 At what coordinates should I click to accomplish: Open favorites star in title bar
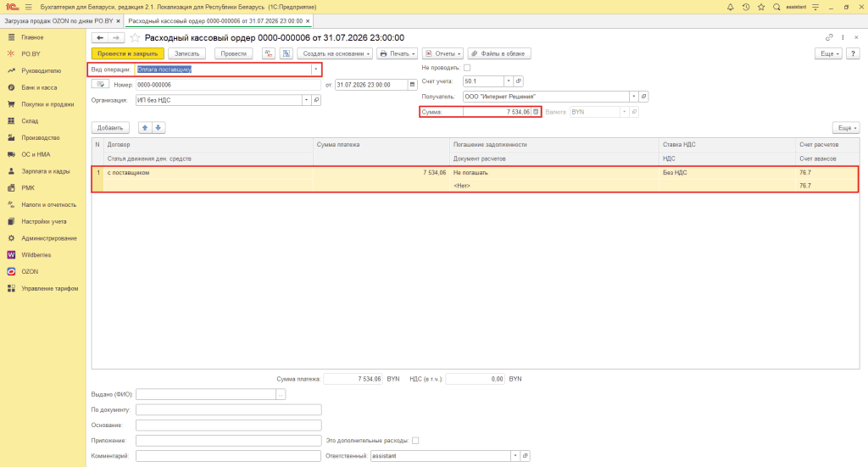click(x=761, y=7)
